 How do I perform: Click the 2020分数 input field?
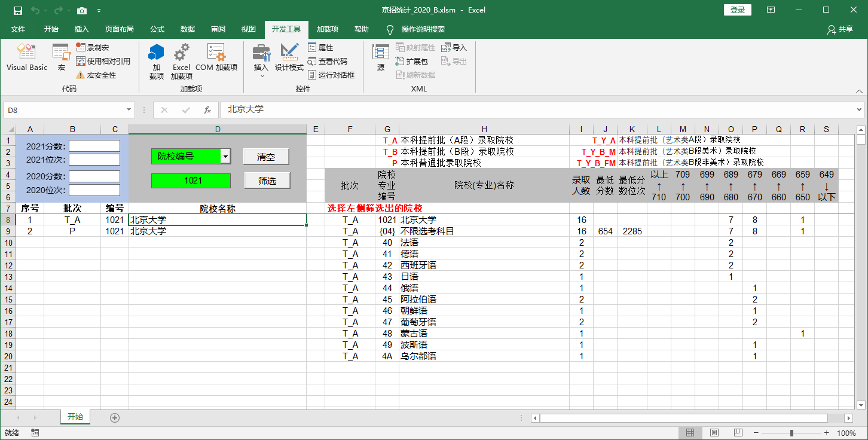point(94,176)
